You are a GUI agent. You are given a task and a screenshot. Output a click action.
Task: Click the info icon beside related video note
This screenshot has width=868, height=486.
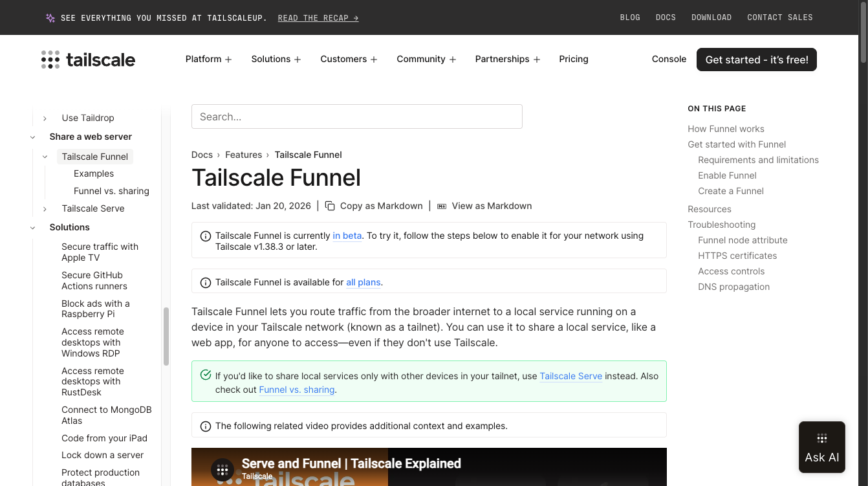[x=206, y=426]
